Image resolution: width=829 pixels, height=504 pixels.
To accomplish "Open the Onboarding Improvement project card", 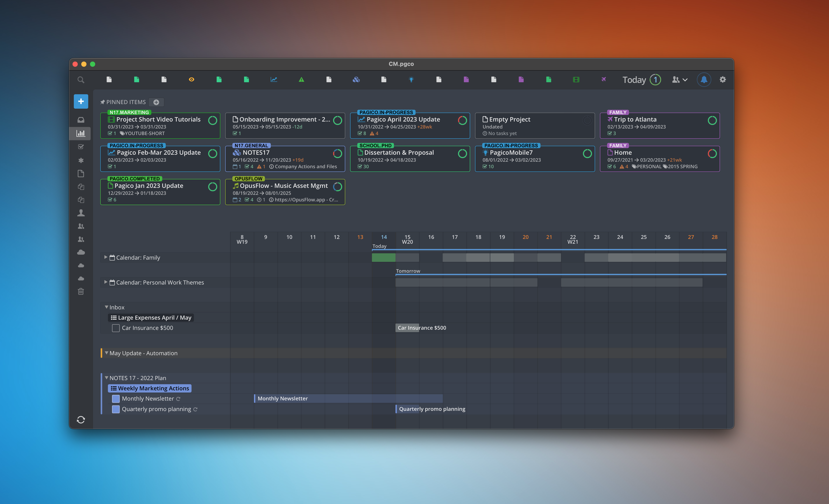I will [285, 125].
